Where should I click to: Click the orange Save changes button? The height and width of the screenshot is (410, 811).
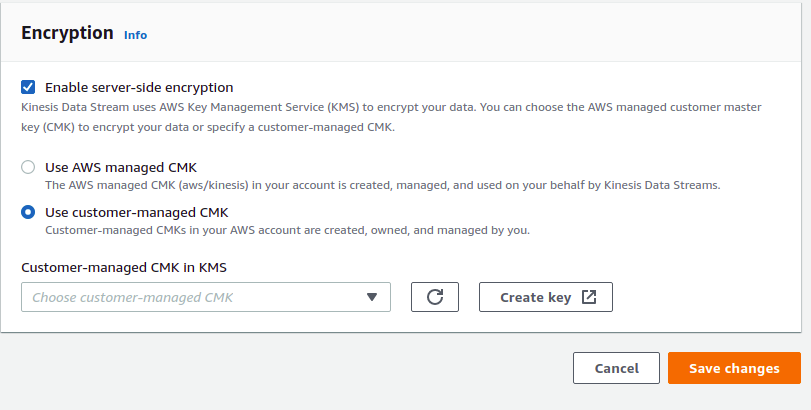734,368
